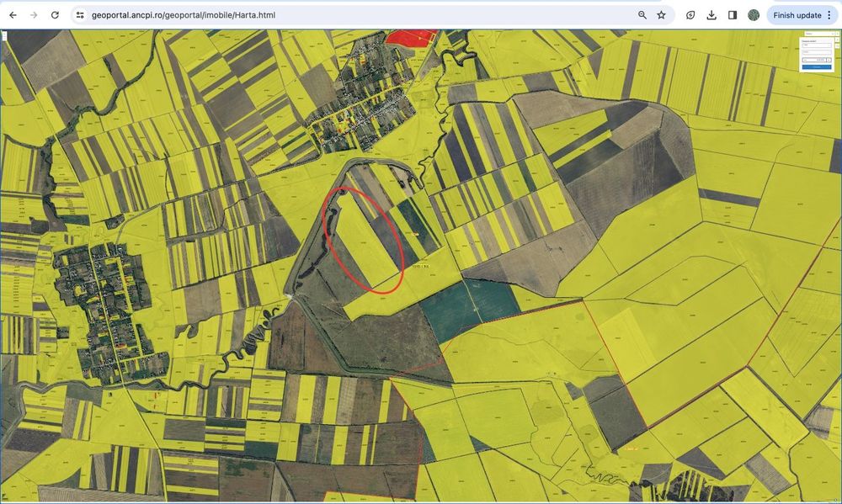Click the text input below the panel dropdown
This screenshot has width=842, height=504.
point(817,52)
